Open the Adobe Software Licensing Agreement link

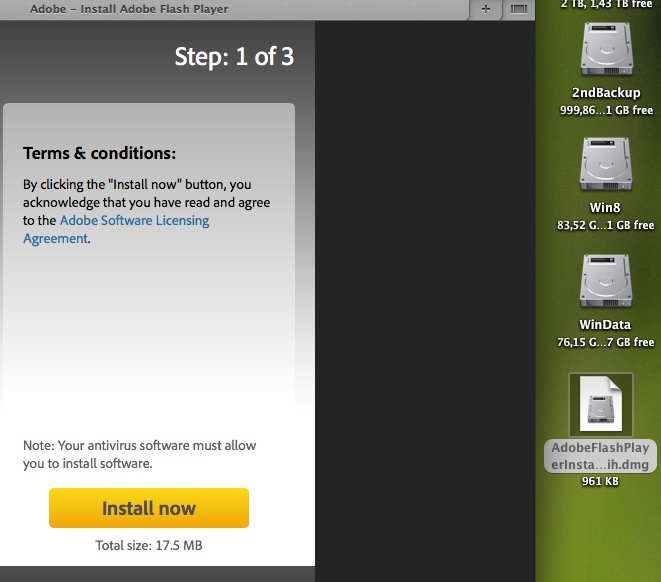tap(116, 229)
